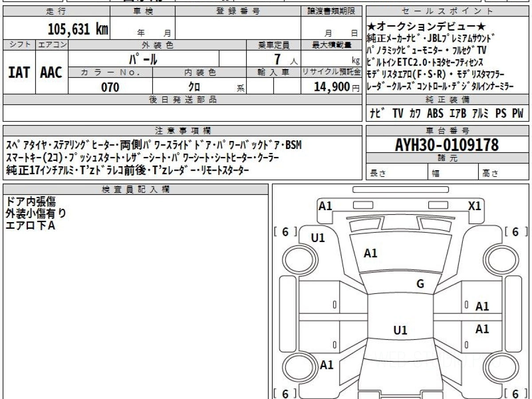Select the PW equipment label
This screenshot has height=399, width=532.
518,113
